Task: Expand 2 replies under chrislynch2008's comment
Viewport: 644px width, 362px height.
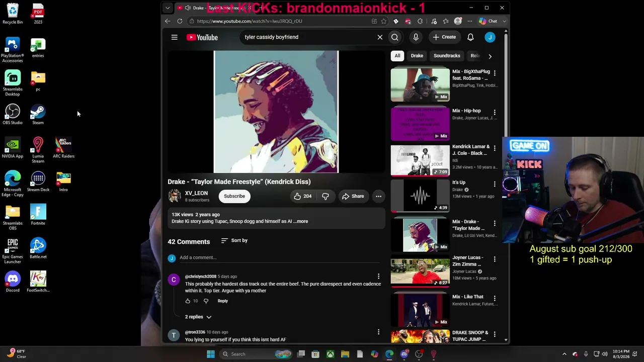Action: 198,317
